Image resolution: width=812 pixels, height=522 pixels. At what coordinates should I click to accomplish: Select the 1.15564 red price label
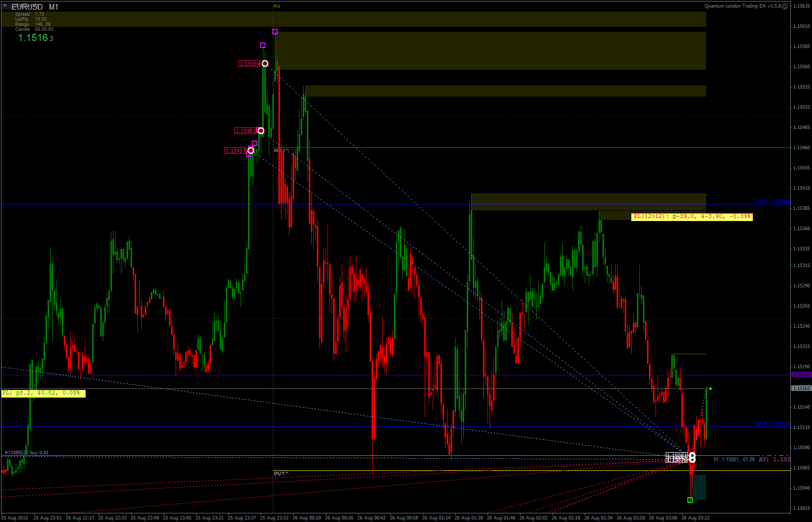tap(250, 64)
